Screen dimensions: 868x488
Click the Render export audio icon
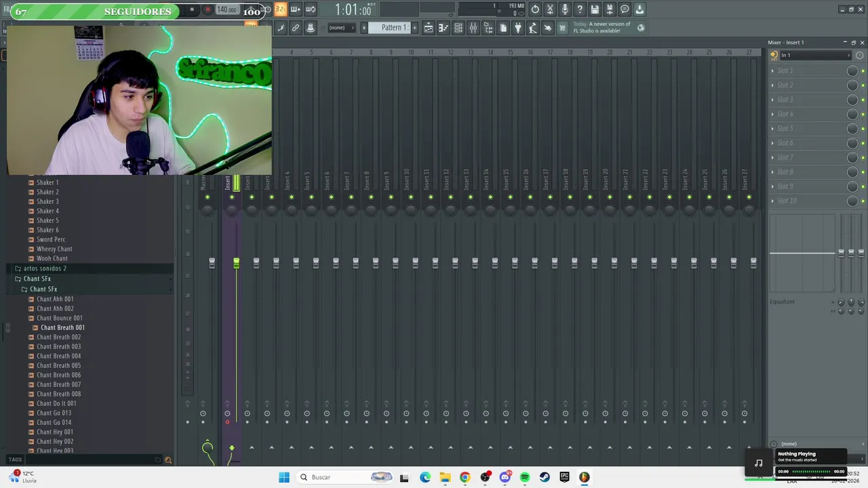[x=610, y=9]
